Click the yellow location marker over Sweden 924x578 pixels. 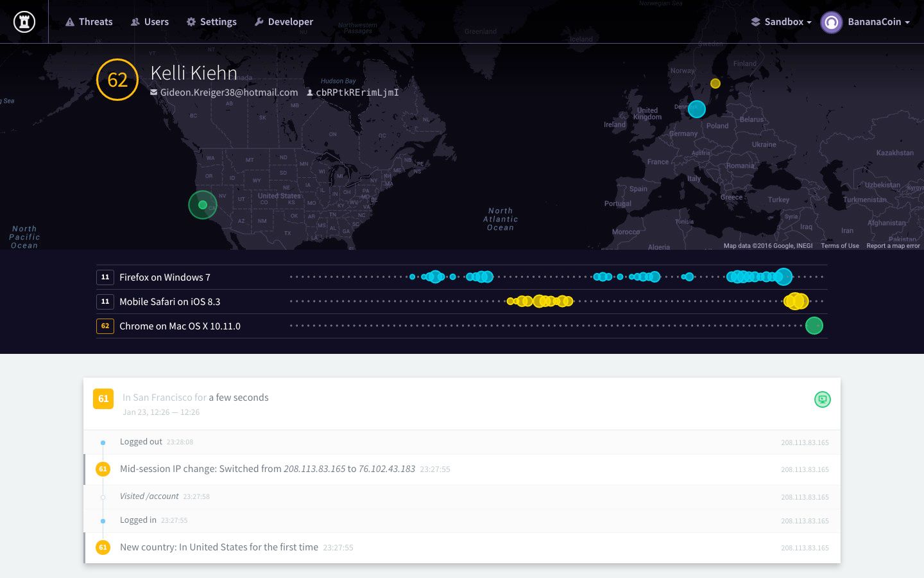tap(715, 83)
